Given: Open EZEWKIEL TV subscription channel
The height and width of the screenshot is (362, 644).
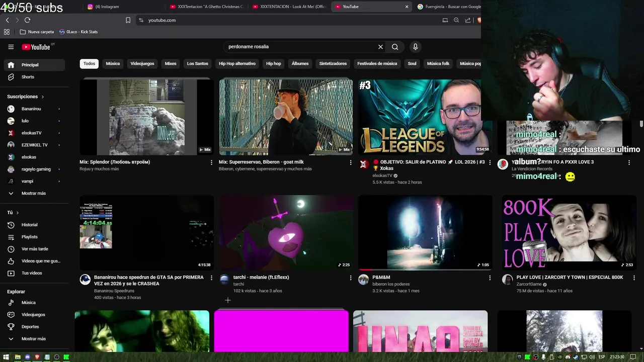Looking at the screenshot, I should point(34,145).
